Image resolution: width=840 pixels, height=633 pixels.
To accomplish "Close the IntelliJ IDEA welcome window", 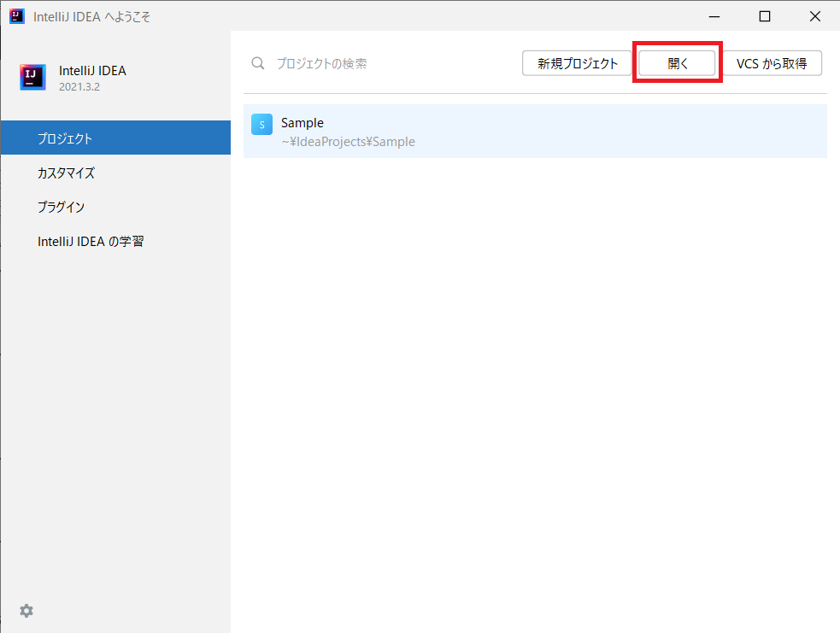I will (x=815, y=16).
